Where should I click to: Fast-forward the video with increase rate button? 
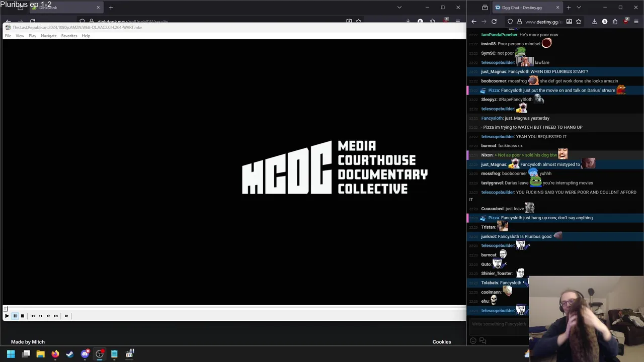tap(48, 316)
